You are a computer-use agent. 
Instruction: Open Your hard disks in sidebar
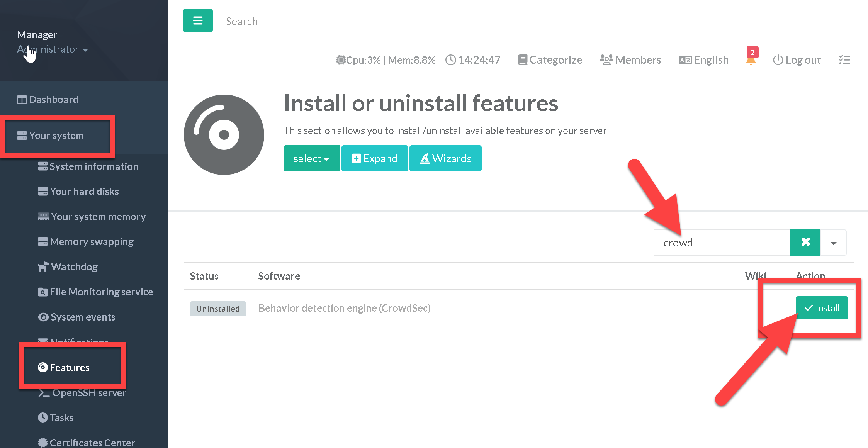point(84,192)
